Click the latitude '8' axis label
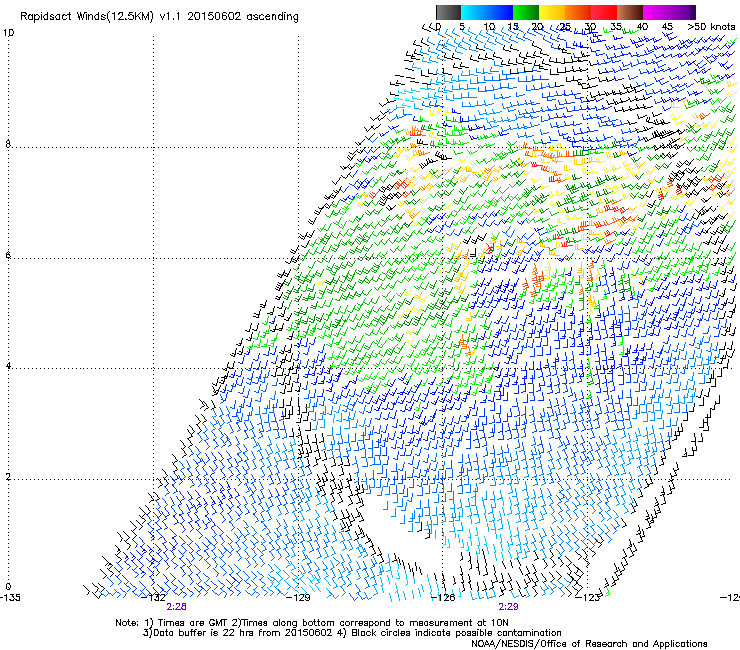740x650 pixels. [8, 144]
